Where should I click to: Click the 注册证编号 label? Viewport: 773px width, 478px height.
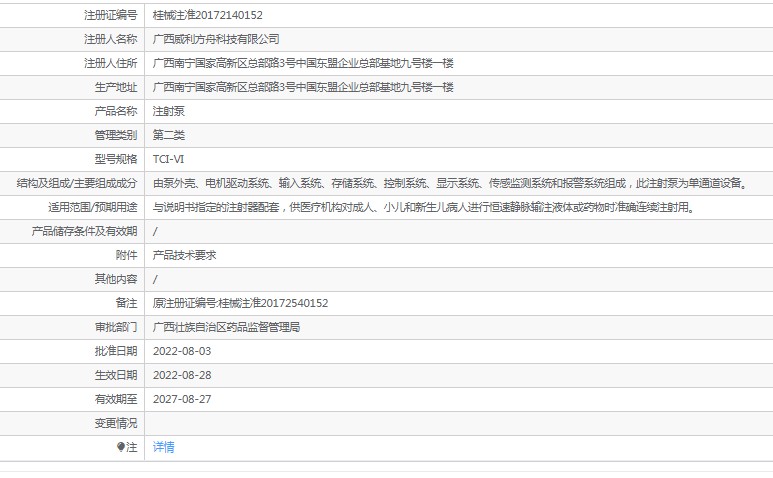tap(110, 15)
